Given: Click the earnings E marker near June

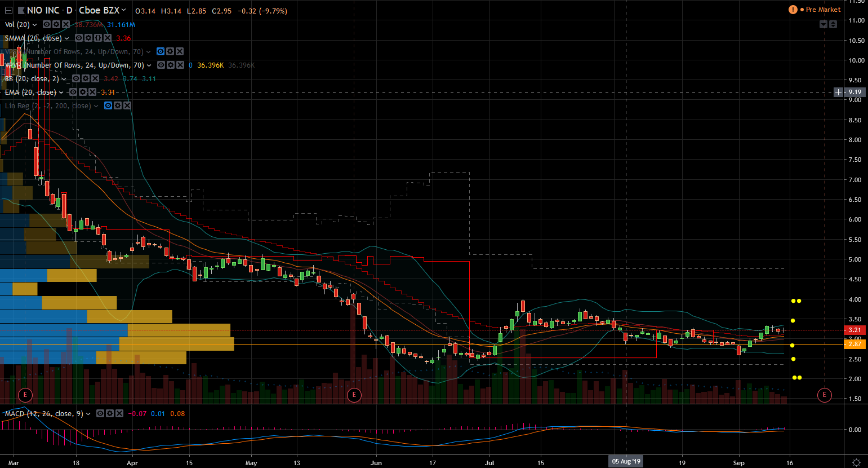Looking at the screenshot, I should [x=354, y=394].
